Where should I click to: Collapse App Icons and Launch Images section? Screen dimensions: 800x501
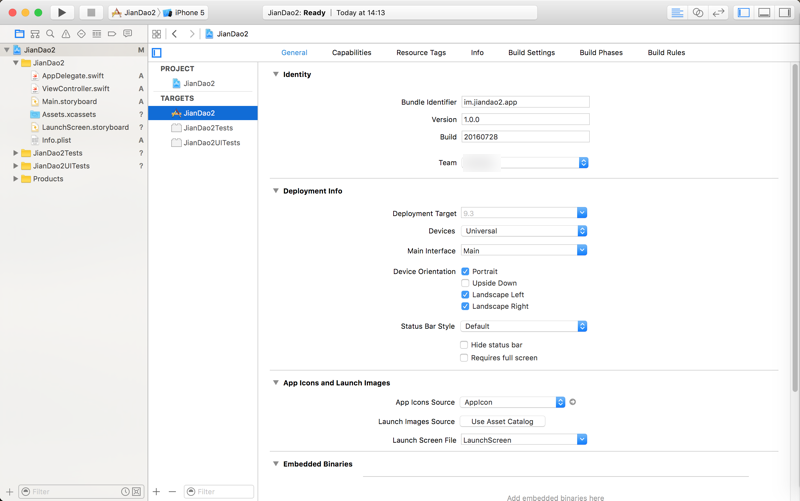coord(276,382)
